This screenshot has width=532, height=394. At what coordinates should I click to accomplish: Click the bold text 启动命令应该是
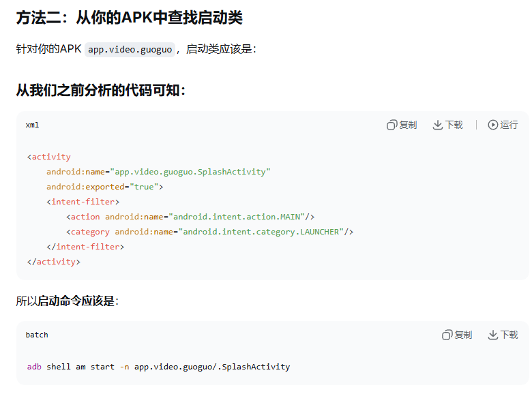tap(76, 301)
